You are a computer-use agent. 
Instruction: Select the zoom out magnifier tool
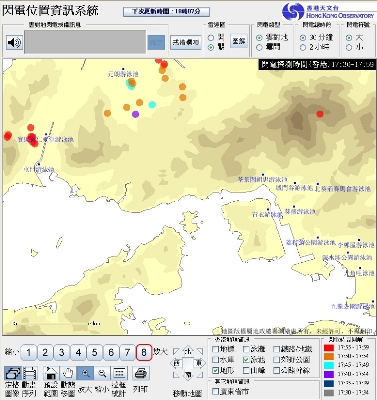[x=102, y=373]
